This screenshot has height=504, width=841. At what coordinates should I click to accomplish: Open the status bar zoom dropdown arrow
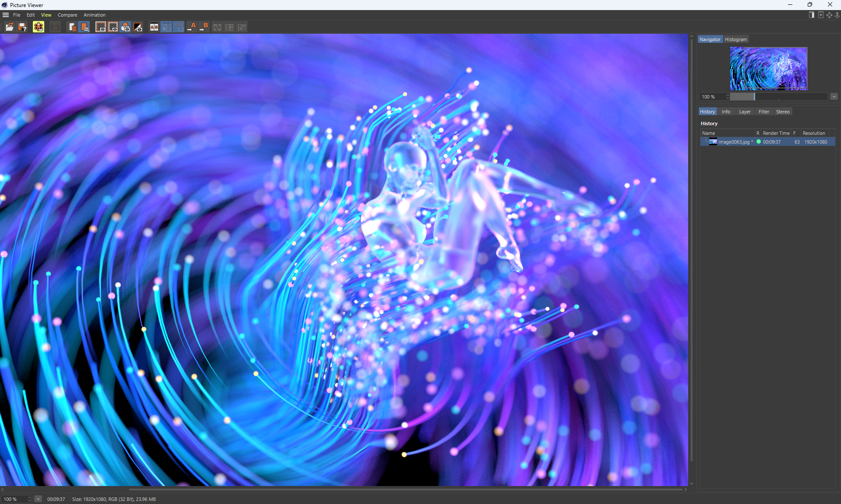point(38,499)
